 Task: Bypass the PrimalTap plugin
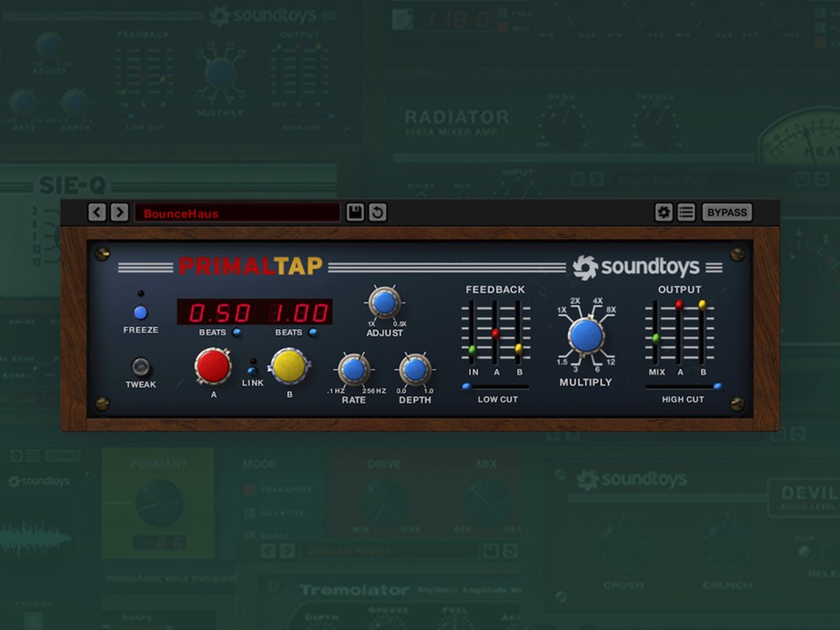coord(727,212)
